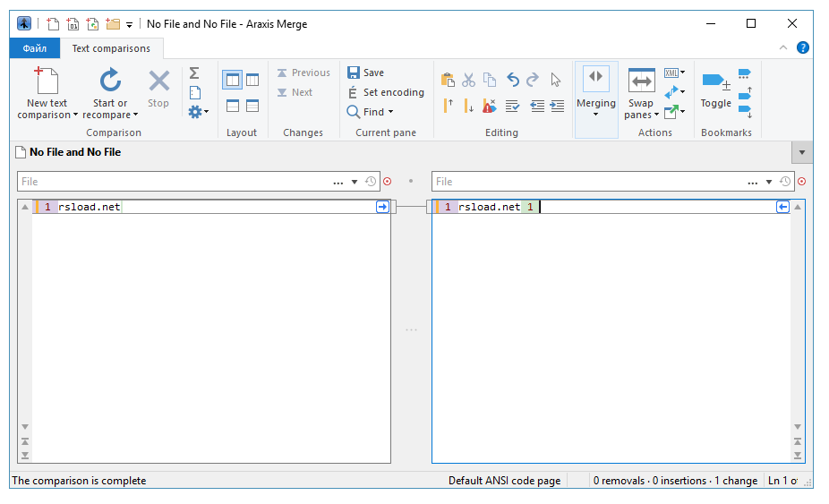
Task: Click the next edit marker icon
Action: tap(468, 106)
